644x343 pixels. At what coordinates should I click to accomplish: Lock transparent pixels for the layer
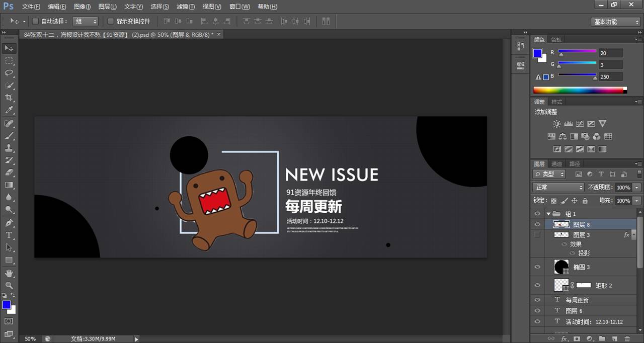click(x=553, y=201)
